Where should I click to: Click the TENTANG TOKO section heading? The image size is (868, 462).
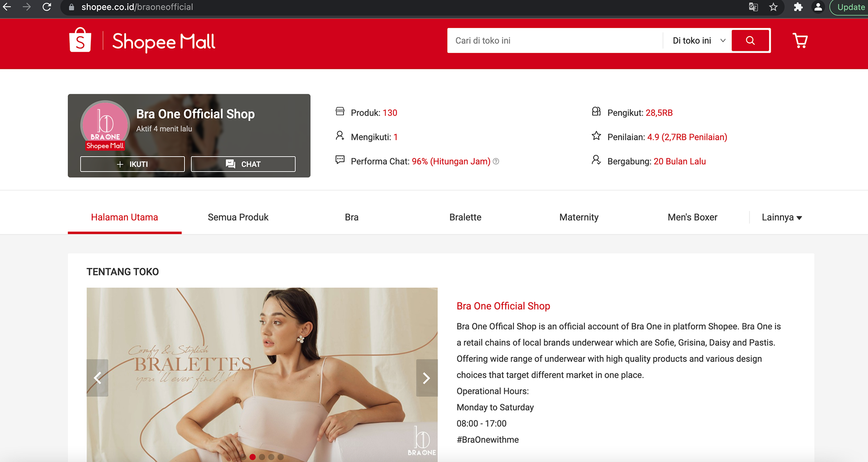123,272
